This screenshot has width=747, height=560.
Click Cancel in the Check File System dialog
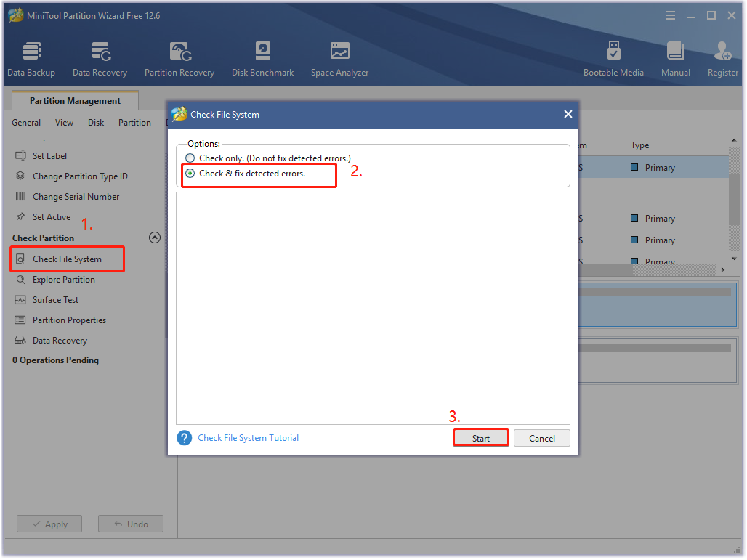[x=542, y=438]
